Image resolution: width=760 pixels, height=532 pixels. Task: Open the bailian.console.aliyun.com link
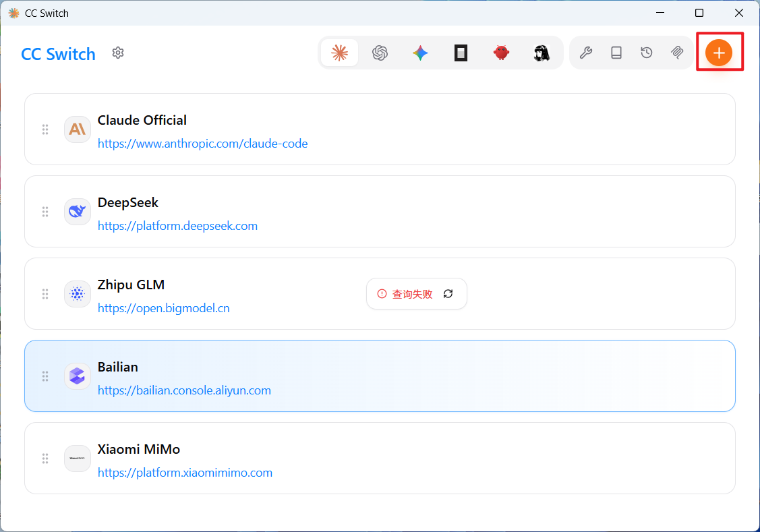pos(184,390)
